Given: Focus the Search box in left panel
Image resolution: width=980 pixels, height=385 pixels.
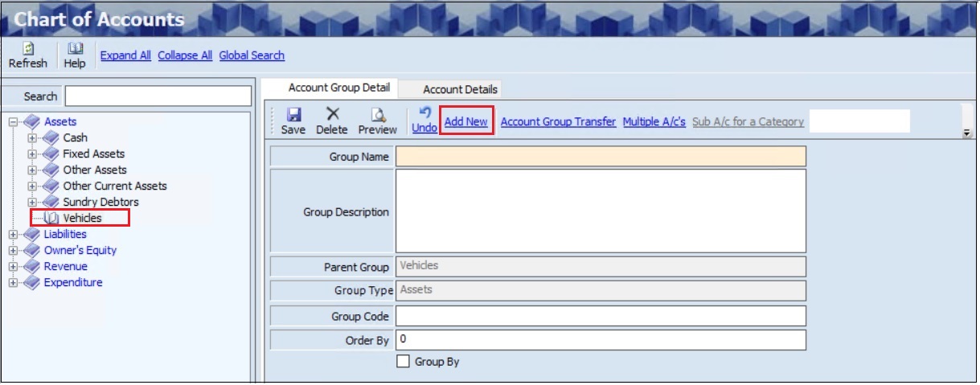Looking at the screenshot, I should pyautogui.click(x=158, y=96).
